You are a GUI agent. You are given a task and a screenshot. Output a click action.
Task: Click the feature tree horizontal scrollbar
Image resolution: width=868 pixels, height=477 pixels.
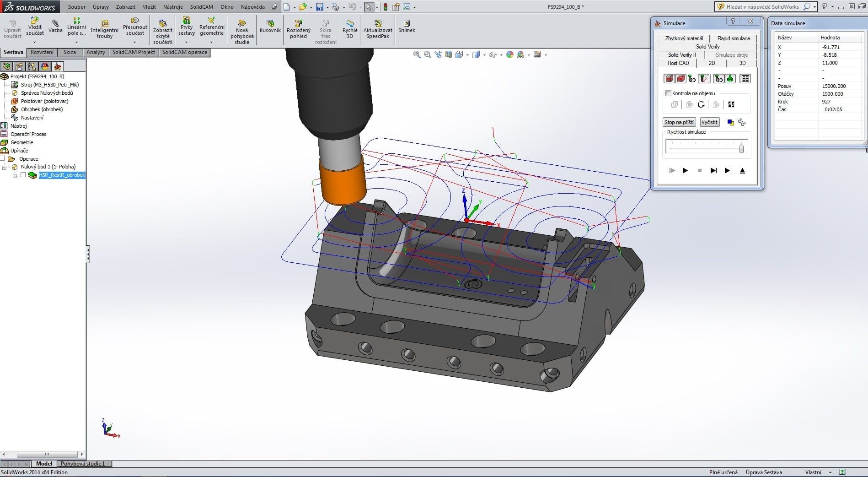tap(46, 455)
